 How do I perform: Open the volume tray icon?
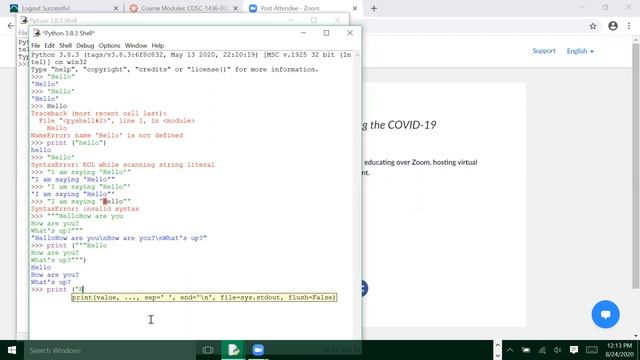click(558, 350)
